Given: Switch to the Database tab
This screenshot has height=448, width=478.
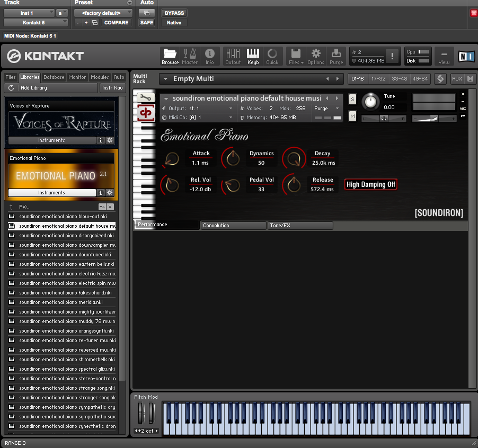Looking at the screenshot, I should pyautogui.click(x=54, y=77).
